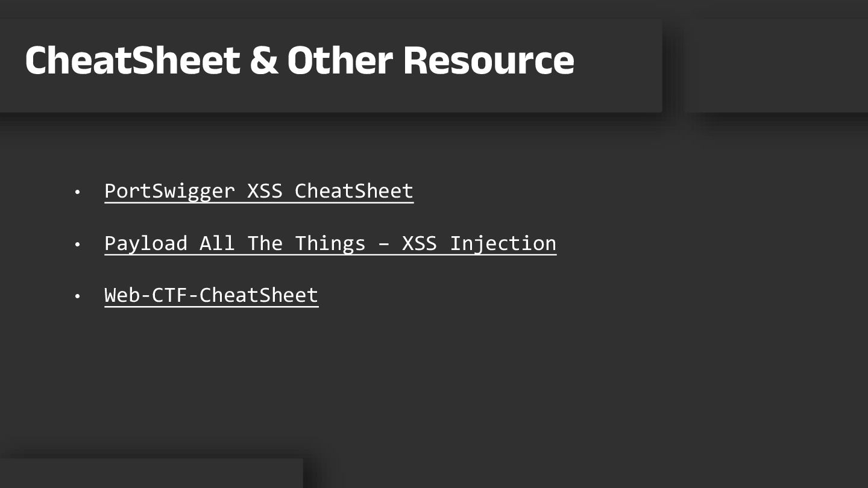Screen dimensions: 868x488
Task: Click CTF in the Web-CTF-CheatSheet link
Action: (169, 295)
